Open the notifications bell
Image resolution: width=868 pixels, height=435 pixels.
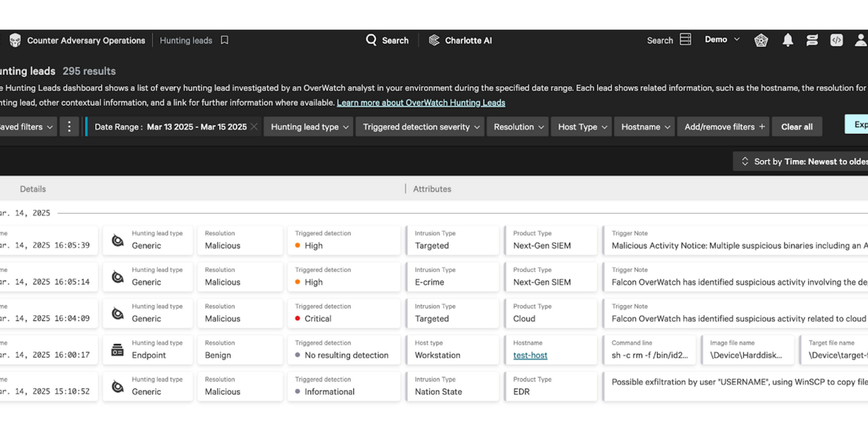(787, 40)
